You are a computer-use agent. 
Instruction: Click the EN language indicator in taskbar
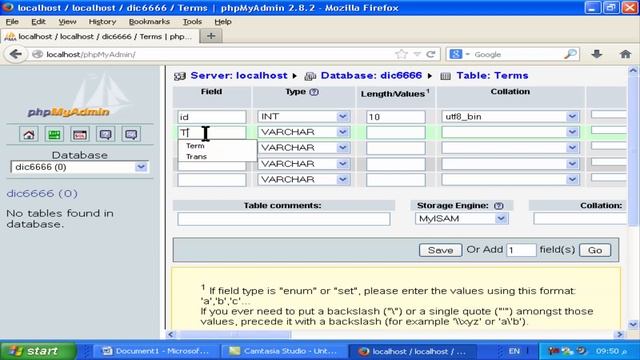(514, 351)
